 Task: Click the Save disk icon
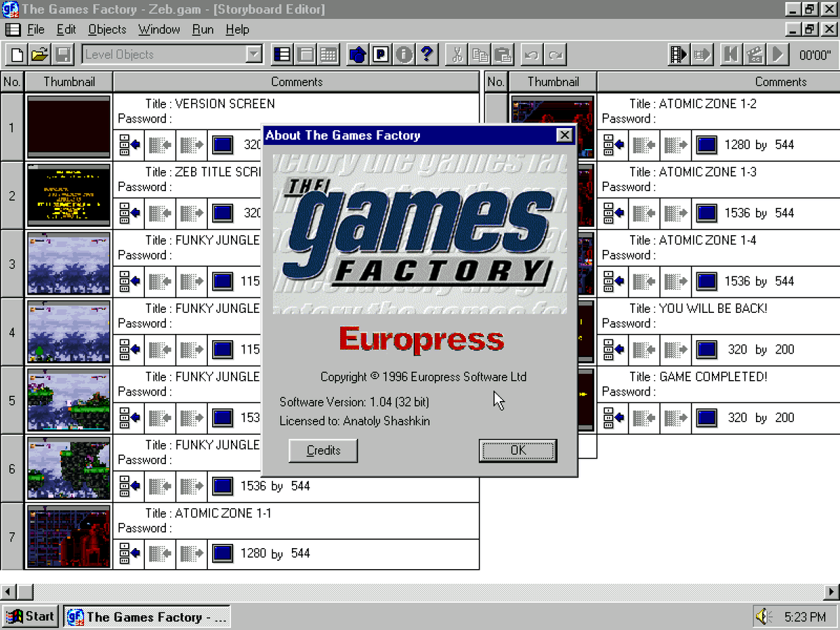(62, 55)
